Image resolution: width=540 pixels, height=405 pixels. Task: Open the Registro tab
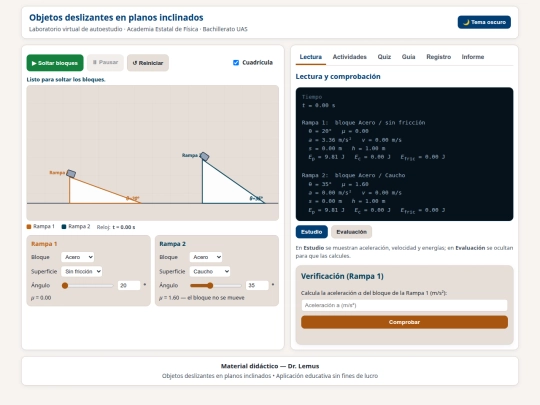[438, 57]
